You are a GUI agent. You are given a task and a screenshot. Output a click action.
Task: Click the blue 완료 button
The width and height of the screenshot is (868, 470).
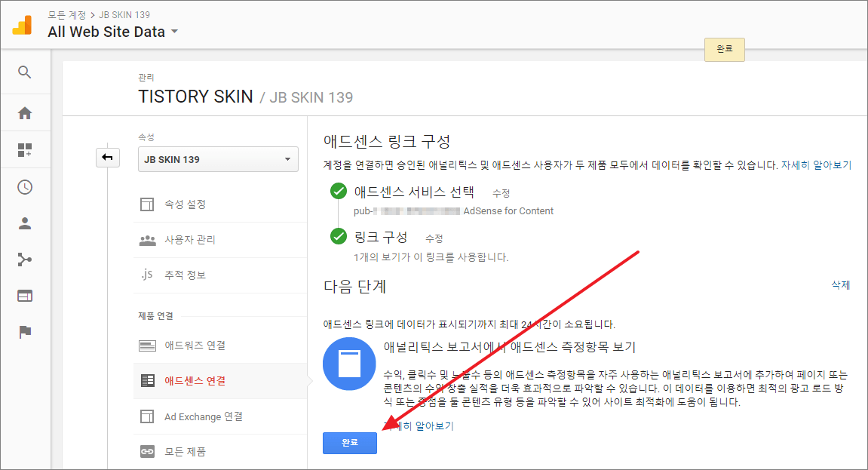coord(350,443)
